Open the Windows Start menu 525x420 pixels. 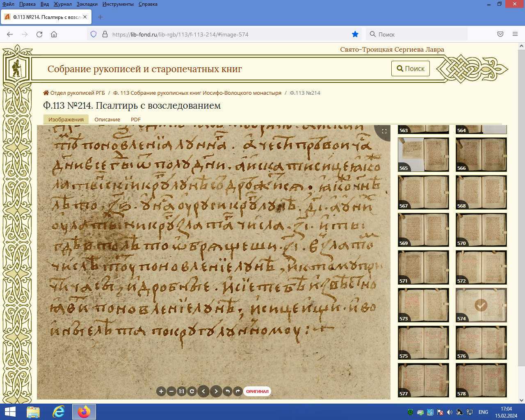10,412
